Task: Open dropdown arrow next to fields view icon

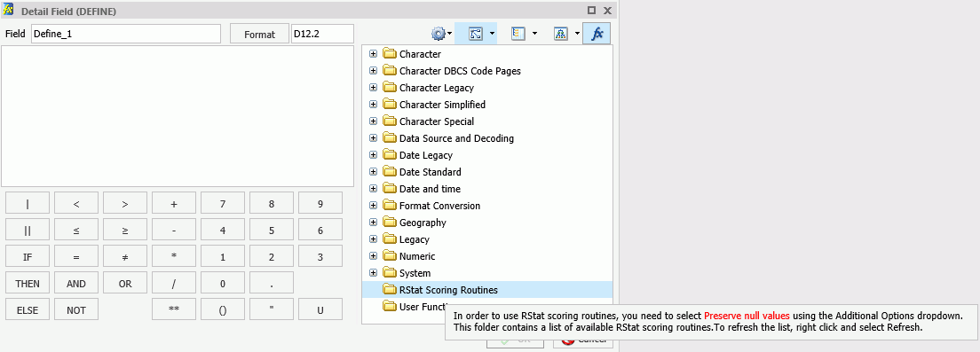Action: pos(493,35)
